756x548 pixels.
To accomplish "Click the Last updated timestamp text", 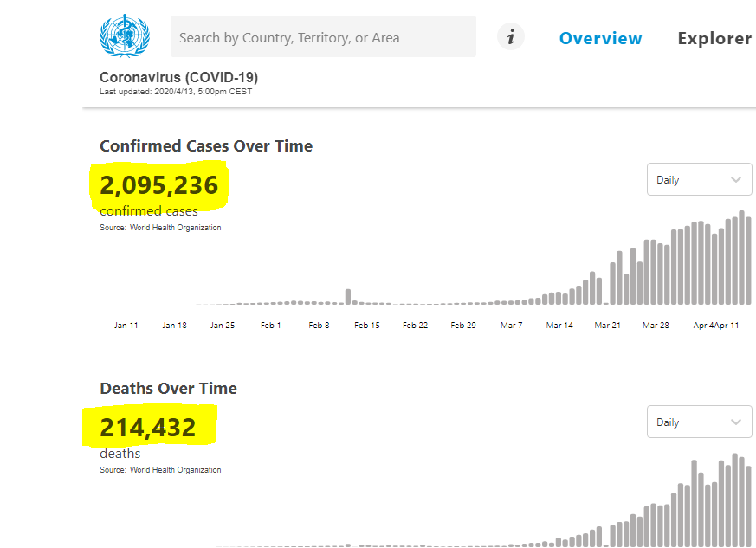I will (x=176, y=92).
